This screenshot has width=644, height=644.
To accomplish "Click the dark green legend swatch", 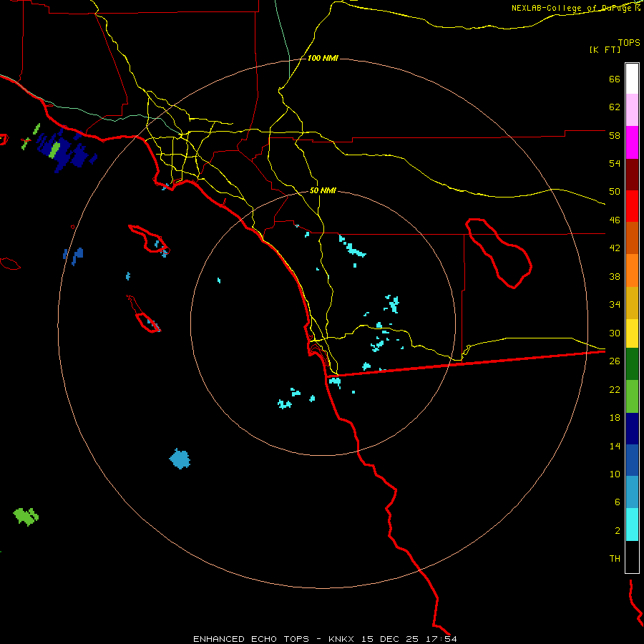I will (x=632, y=364).
